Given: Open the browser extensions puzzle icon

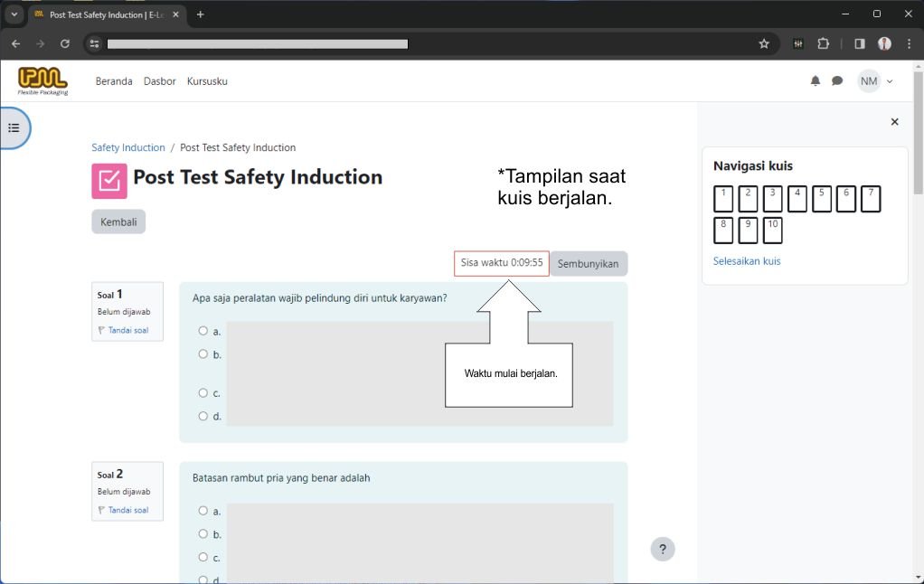Looking at the screenshot, I should click(823, 43).
